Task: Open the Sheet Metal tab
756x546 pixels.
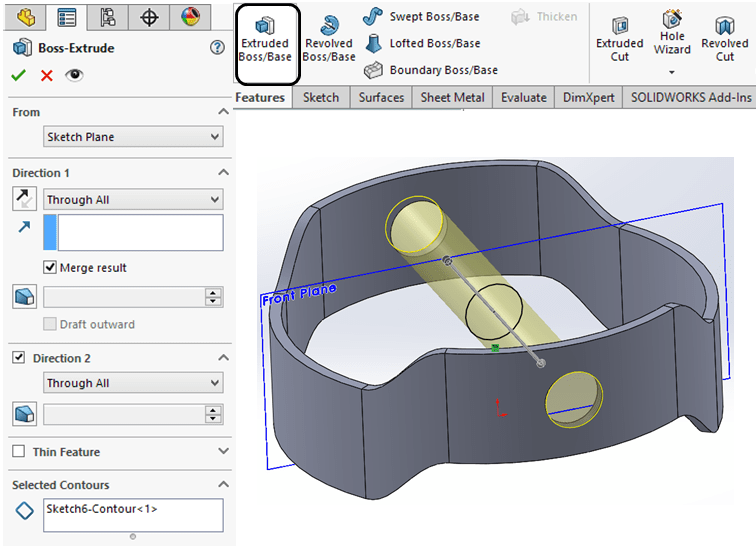Action: (x=452, y=97)
